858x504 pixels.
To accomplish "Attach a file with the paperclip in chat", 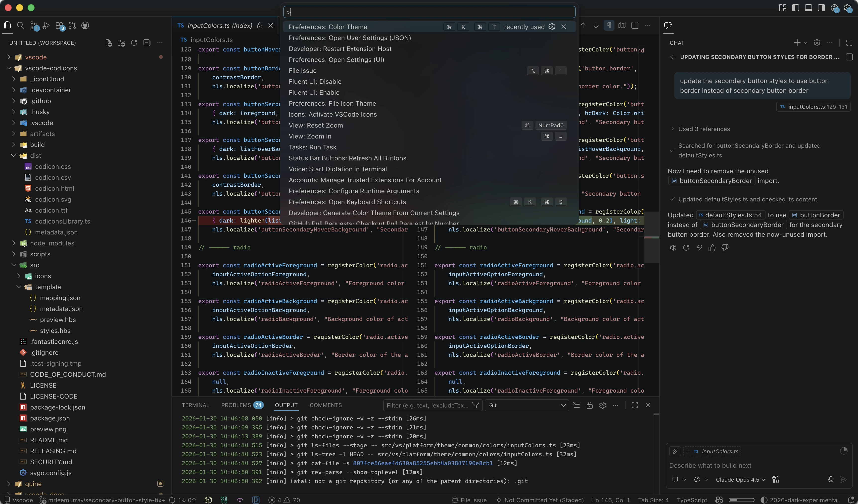I will click(675, 451).
